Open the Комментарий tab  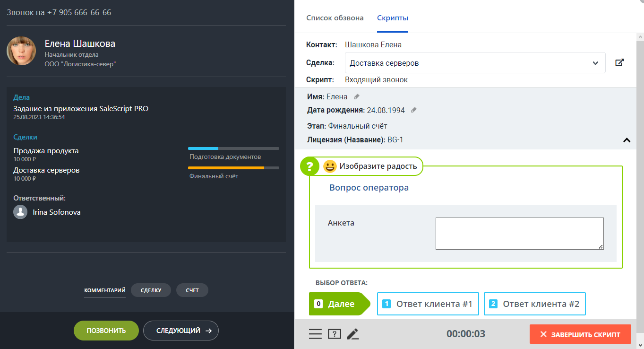[105, 290]
